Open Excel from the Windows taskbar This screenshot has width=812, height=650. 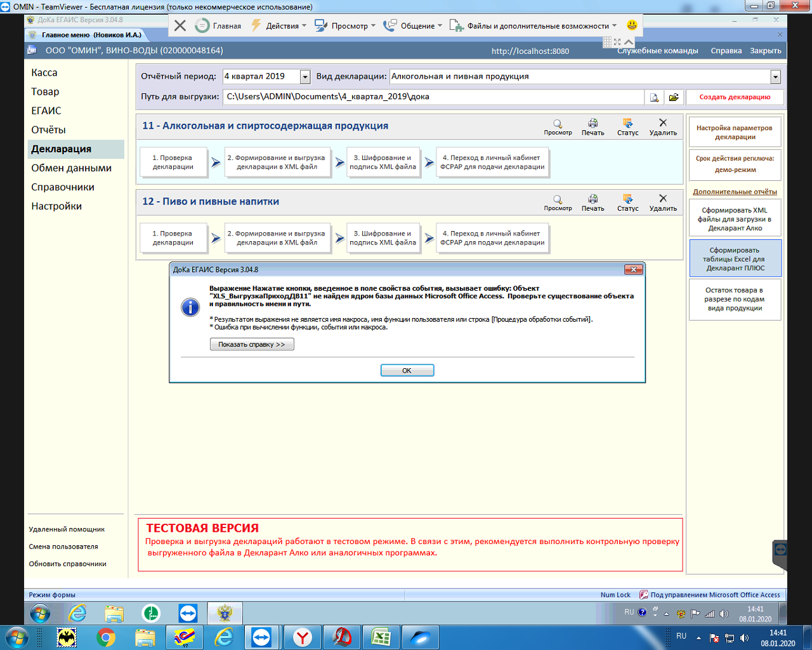tap(381, 637)
